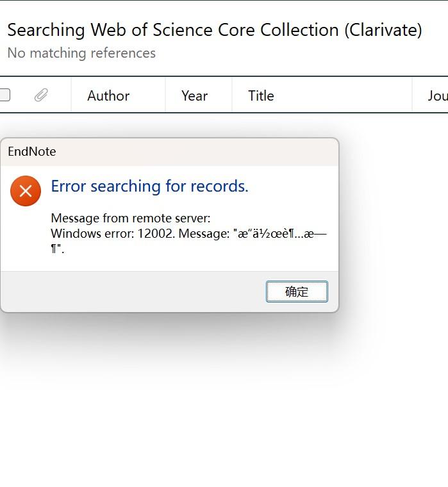Click the divider between Year and Title columns
The image size is (448, 487).
pos(232,95)
